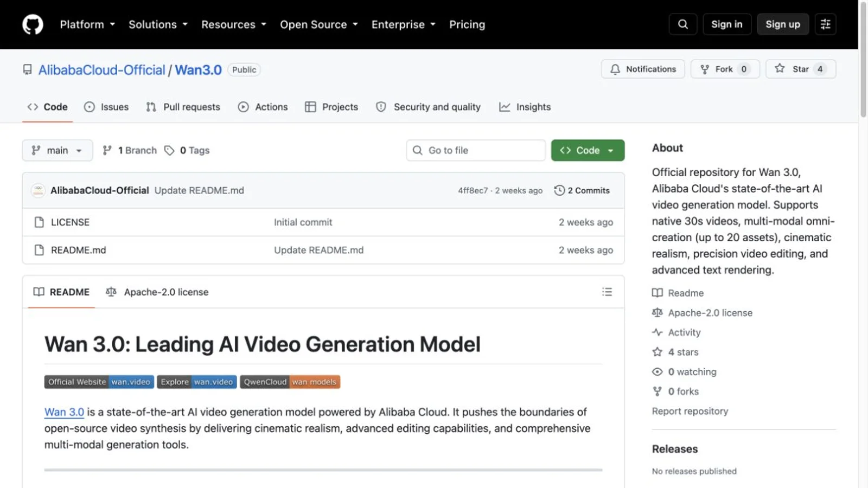Open the Pricing page
868x488 pixels.
point(467,24)
